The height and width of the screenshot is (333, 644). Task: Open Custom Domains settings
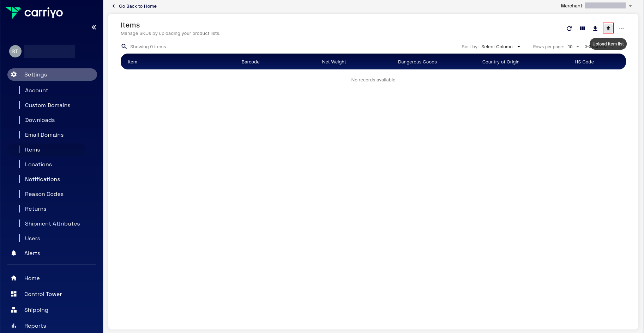[x=48, y=105]
